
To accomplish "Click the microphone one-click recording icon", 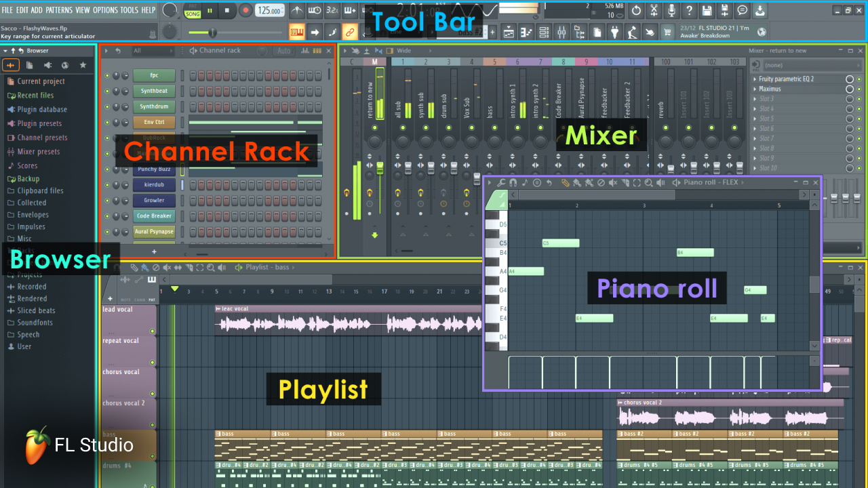I will (671, 11).
